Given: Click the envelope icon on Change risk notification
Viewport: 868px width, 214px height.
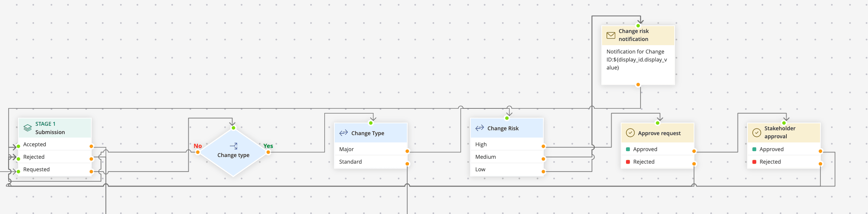Looking at the screenshot, I should (x=611, y=35).
